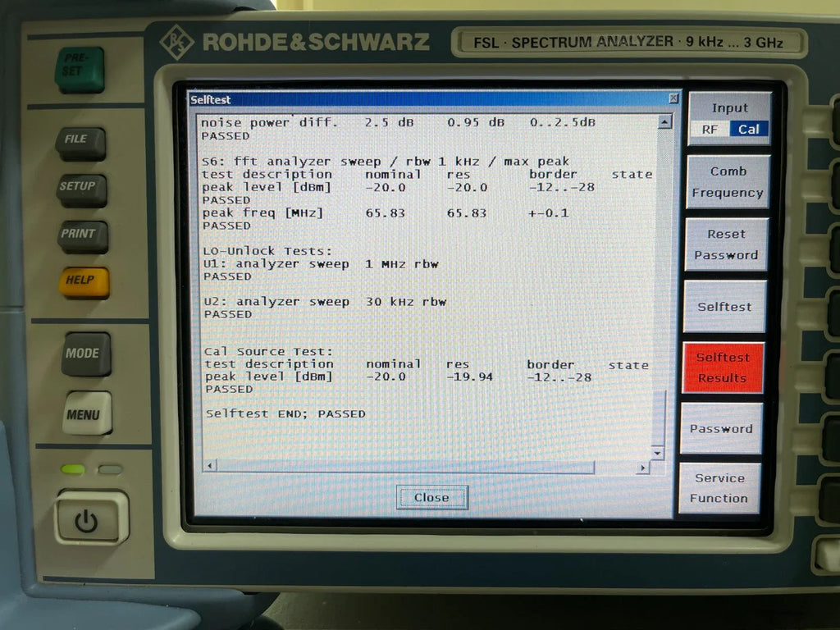Viewport: 840px width, 630px height.
Task: Click the MODE hardware key
Action: pos(85,354)
